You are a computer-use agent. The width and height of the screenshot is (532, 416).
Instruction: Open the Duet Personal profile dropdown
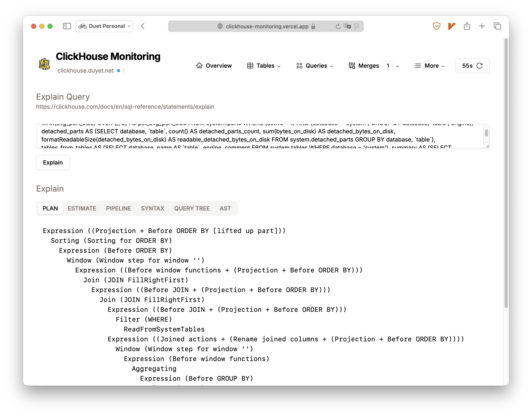pyautogui.click(x=104, y=26)
